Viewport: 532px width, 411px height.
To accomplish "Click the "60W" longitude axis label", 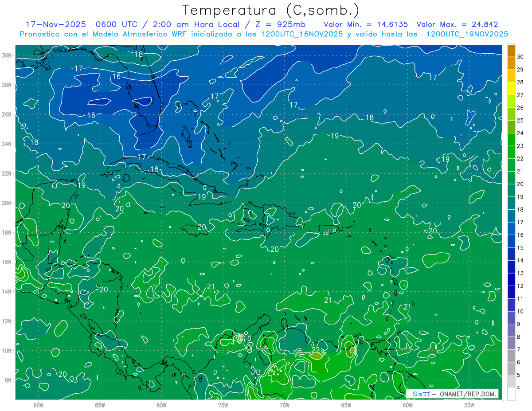I will click(408, 405).
